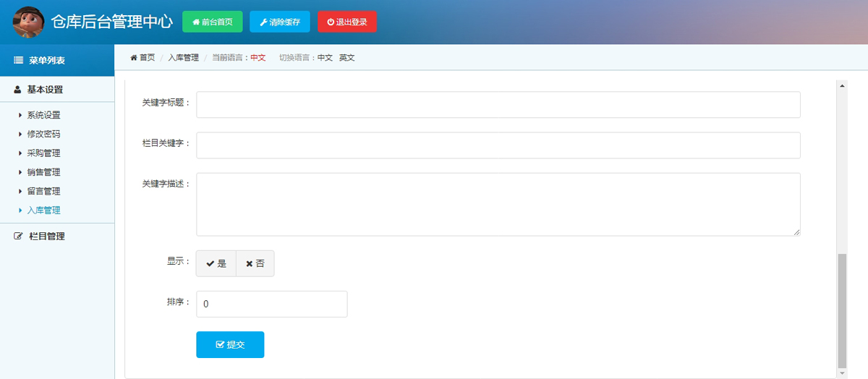Click inside 关键字描述 textarea
Image resolution: width=868 pixels, height=379 pixels.
coord(498,204)
